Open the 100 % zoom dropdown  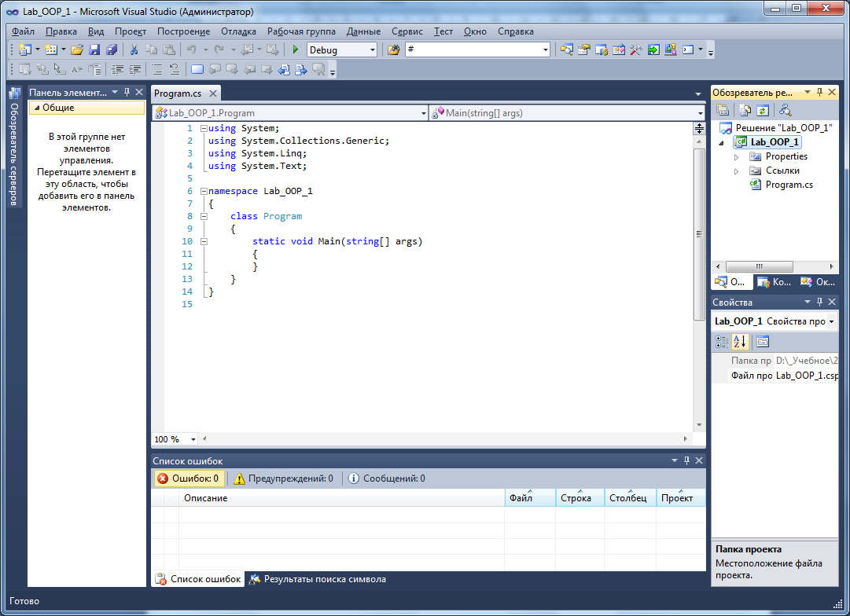[193, 439]
